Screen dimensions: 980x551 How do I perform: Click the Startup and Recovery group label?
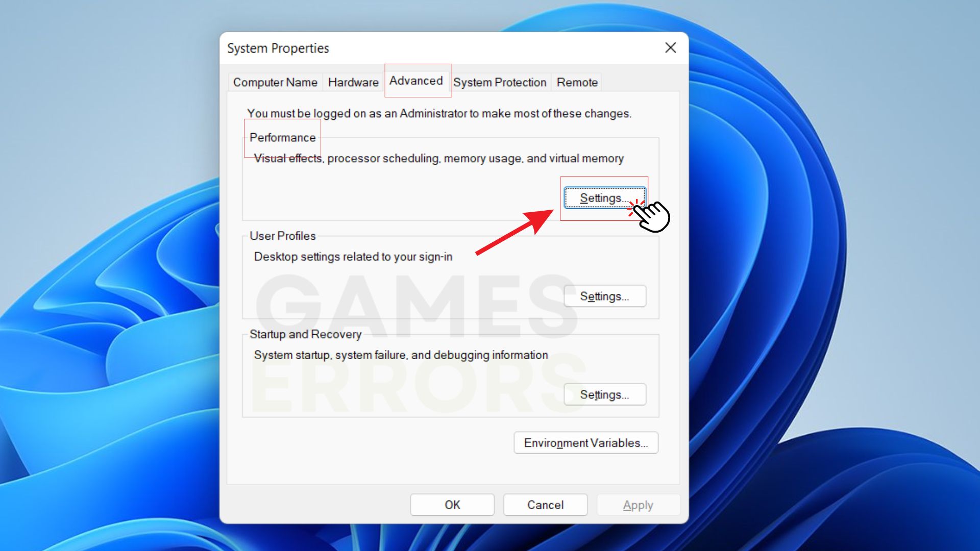point(305,334)
